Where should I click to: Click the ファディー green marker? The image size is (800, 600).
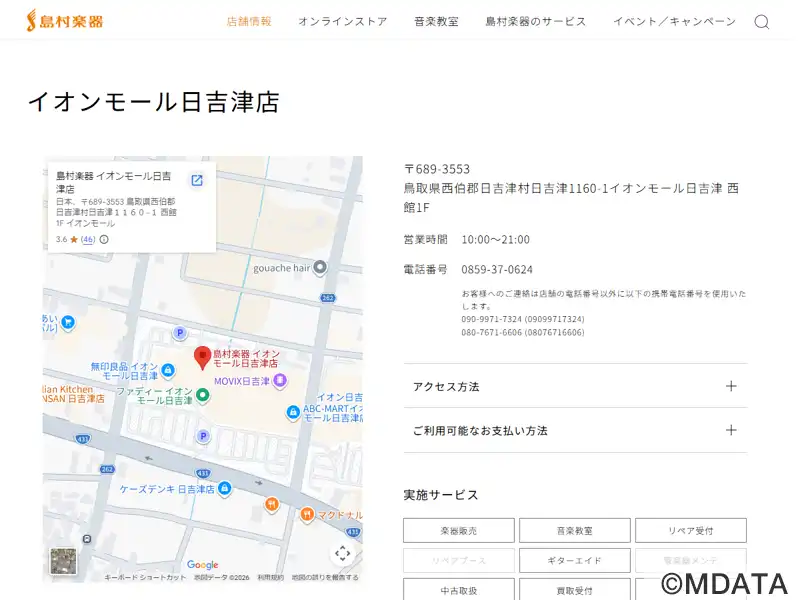pos(203,395)
